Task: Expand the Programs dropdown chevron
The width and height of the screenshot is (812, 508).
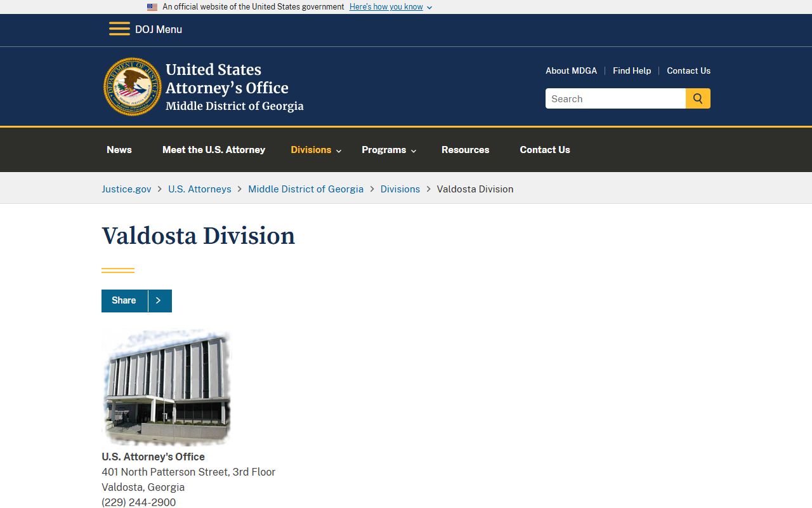Action: point(414,150)
